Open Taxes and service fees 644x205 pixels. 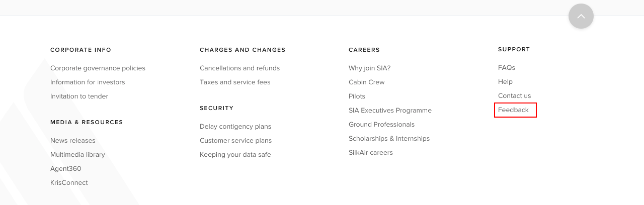[x=235, y=82]
